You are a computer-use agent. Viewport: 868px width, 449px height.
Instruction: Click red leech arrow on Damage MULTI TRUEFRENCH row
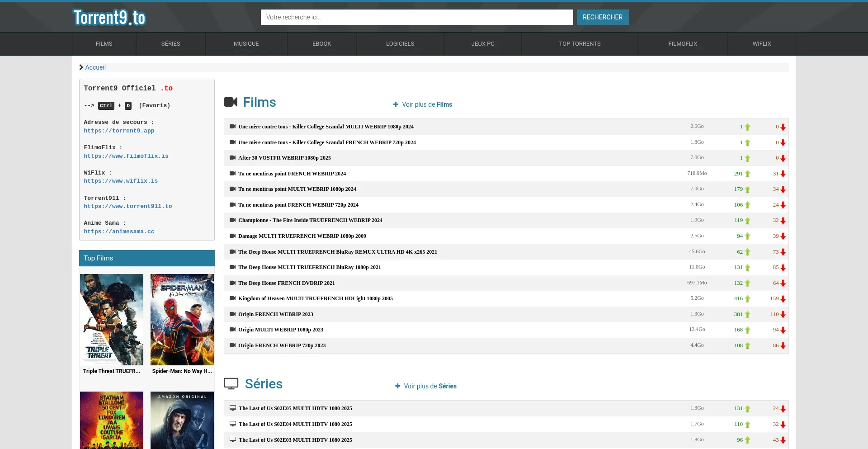[783, 236]
